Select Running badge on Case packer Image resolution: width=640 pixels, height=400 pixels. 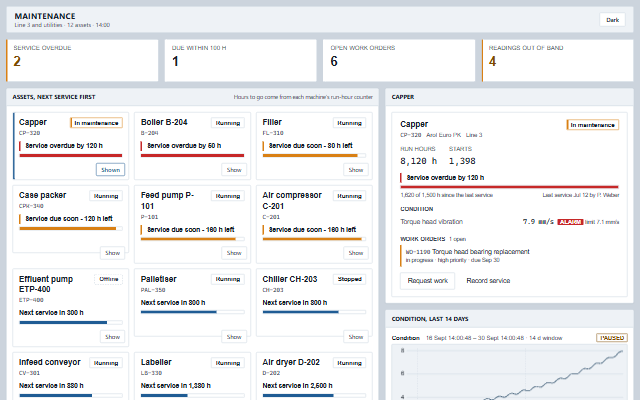pos(106,196)
